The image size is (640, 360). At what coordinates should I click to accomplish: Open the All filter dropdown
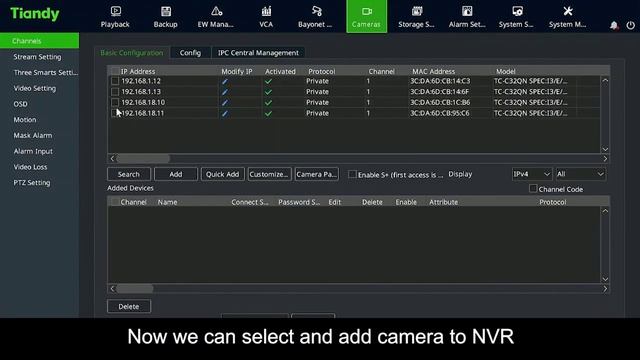point(580,174)
